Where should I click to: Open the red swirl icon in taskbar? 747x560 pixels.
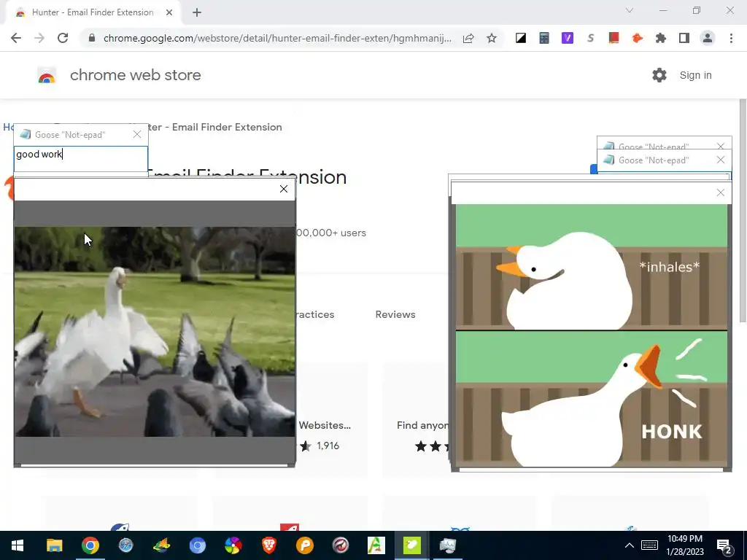coord(340,545)
